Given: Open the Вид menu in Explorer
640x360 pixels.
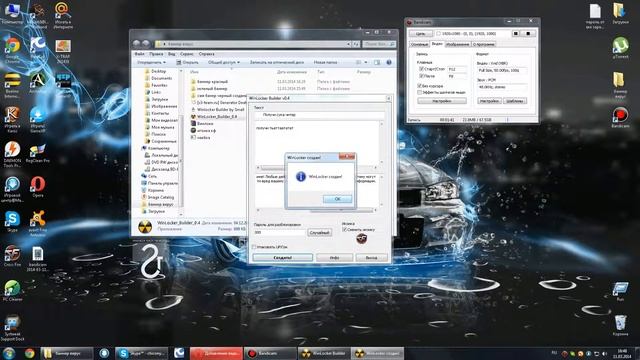Looking at the screenshot, I should coord(172,54).
